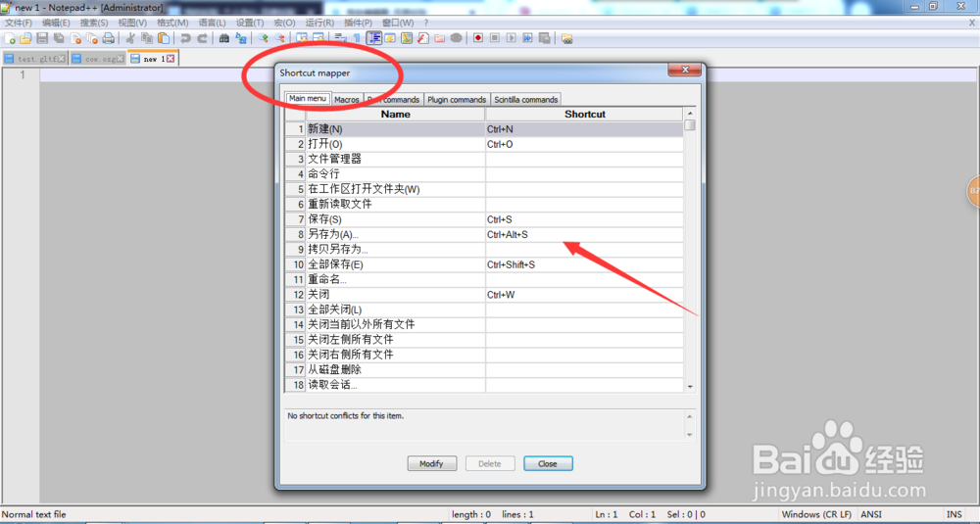Click the Copy toolbar icon

click(147, 38)
